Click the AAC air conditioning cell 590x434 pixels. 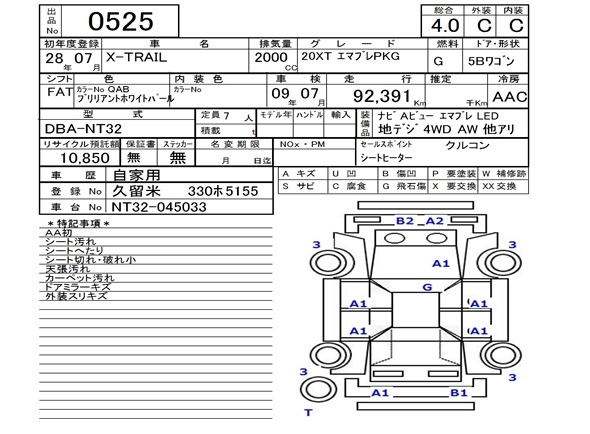tap(509, 97)
